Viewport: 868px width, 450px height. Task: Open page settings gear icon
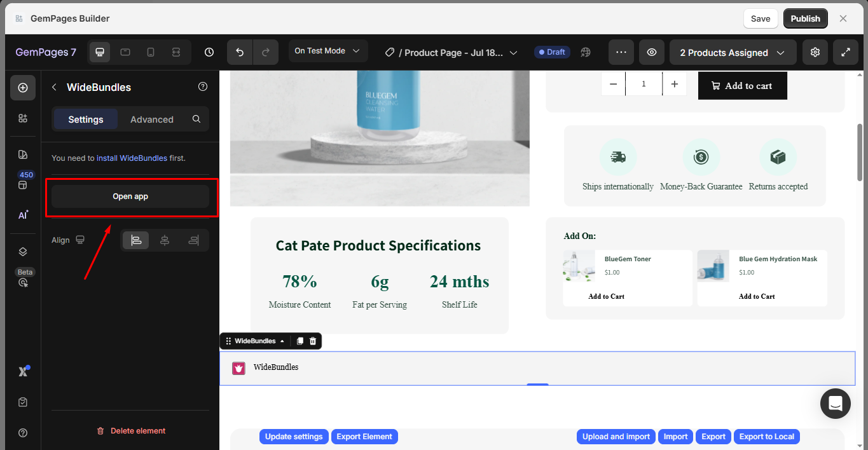coord(815,52)
